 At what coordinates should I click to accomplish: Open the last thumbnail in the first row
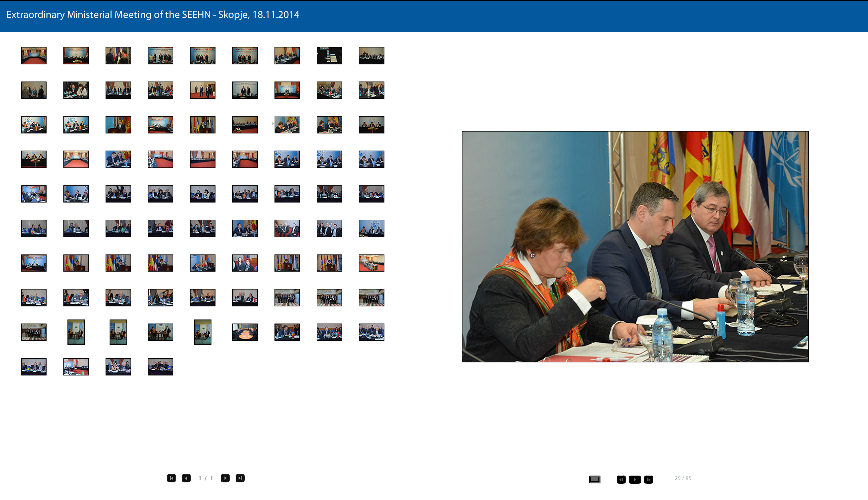371,56
